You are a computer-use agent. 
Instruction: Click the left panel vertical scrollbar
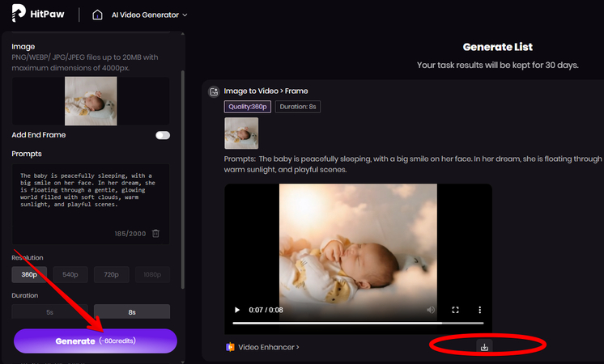pos(183,179)
